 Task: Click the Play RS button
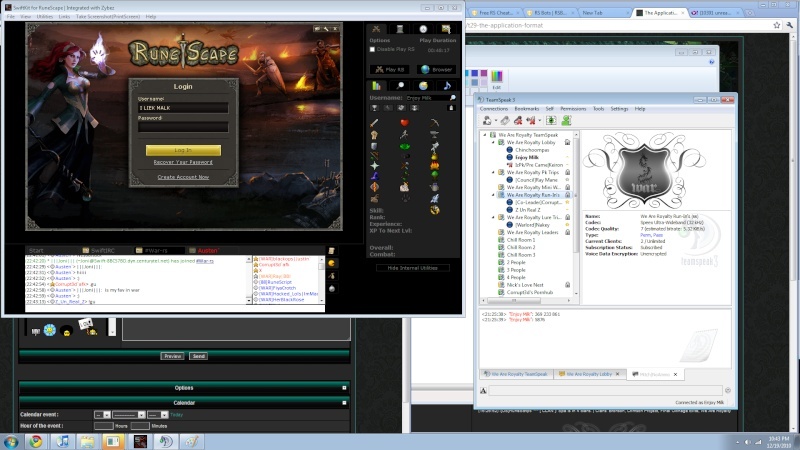coord(390,69)
